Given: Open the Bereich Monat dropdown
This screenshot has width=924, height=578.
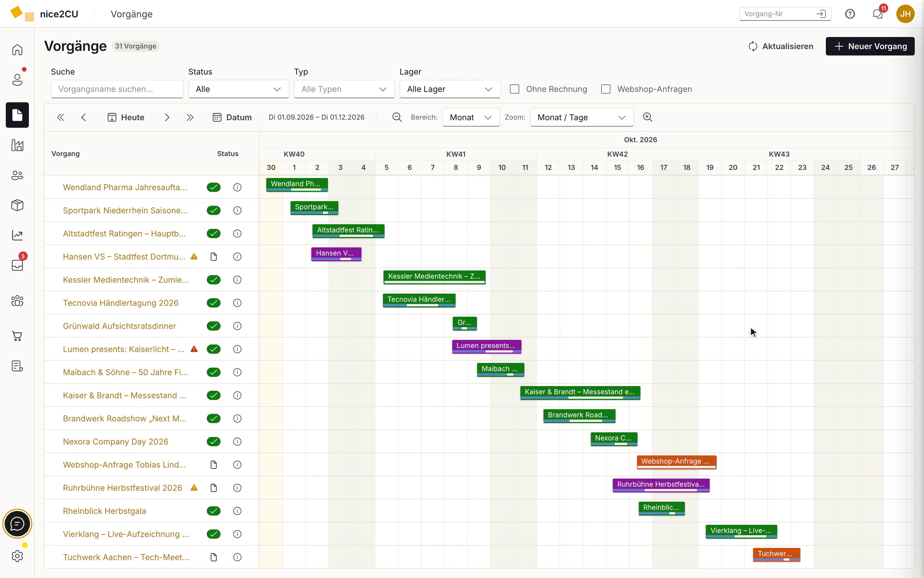Looking at the screenshot, I should tap(471, 117).
